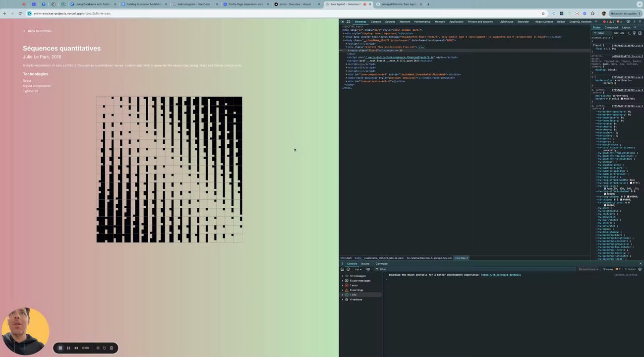
Task: Open the Coverage drawer tab
Action: [381, 264]
